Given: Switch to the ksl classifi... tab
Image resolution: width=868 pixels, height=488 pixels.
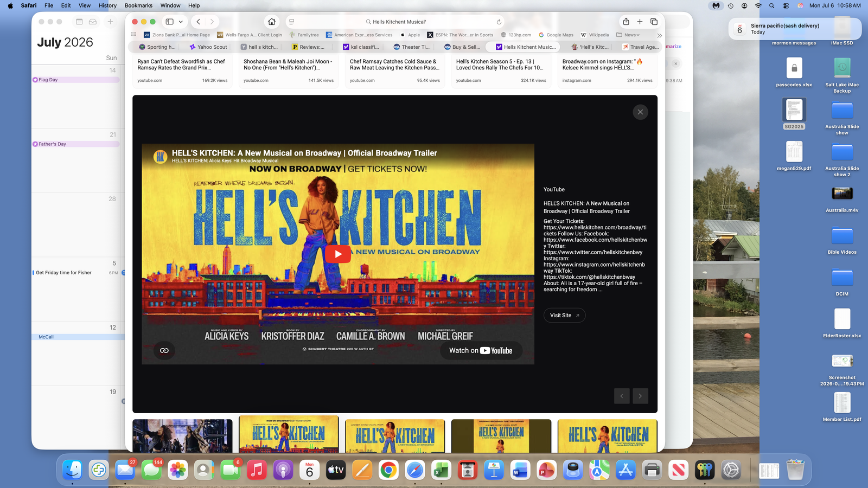Looking at the screenshot, I should tap(361, 47).
